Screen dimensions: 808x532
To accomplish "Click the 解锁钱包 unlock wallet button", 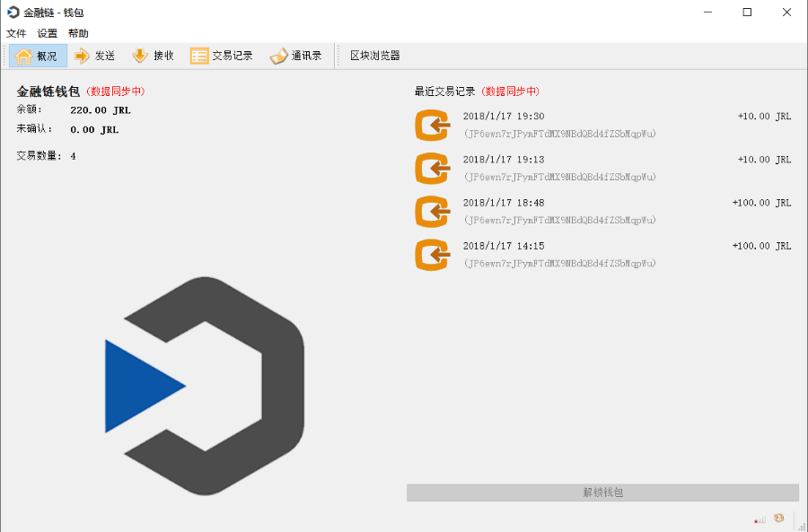I will (x=602, y=493).
